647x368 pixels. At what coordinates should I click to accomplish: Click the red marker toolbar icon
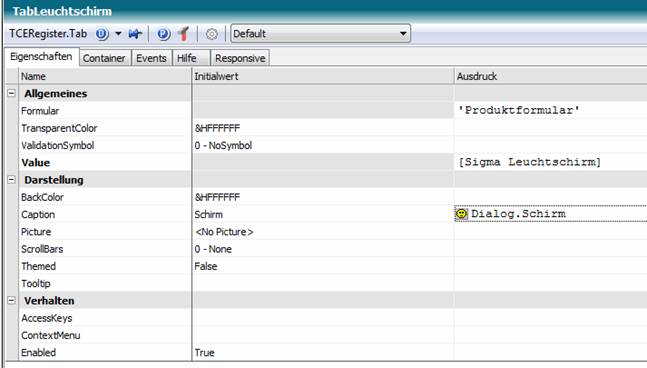point(184,34)
